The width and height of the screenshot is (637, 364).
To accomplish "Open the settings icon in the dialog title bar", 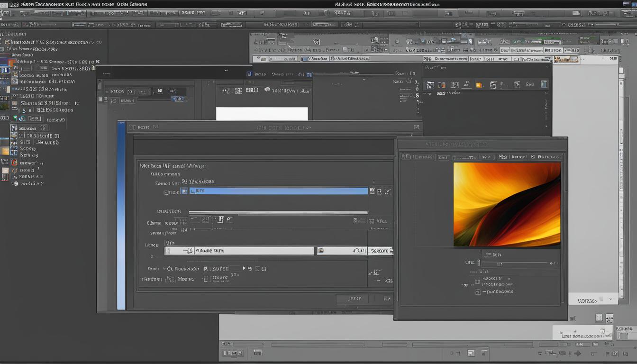I will pyautogui.click(x=417, y=127).
